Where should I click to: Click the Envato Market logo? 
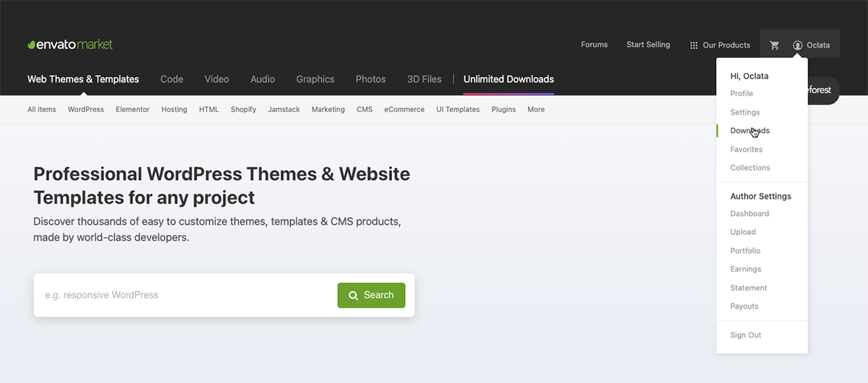70,45
